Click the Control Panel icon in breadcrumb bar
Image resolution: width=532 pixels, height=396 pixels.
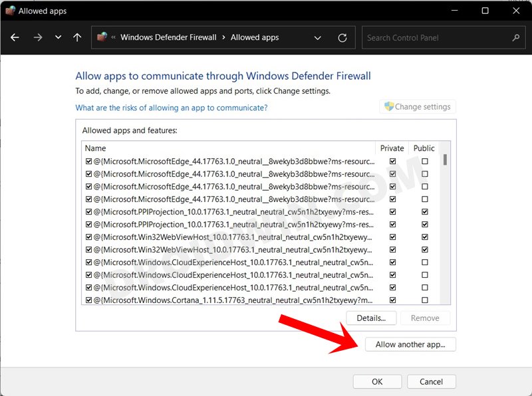tap(101, 37)
